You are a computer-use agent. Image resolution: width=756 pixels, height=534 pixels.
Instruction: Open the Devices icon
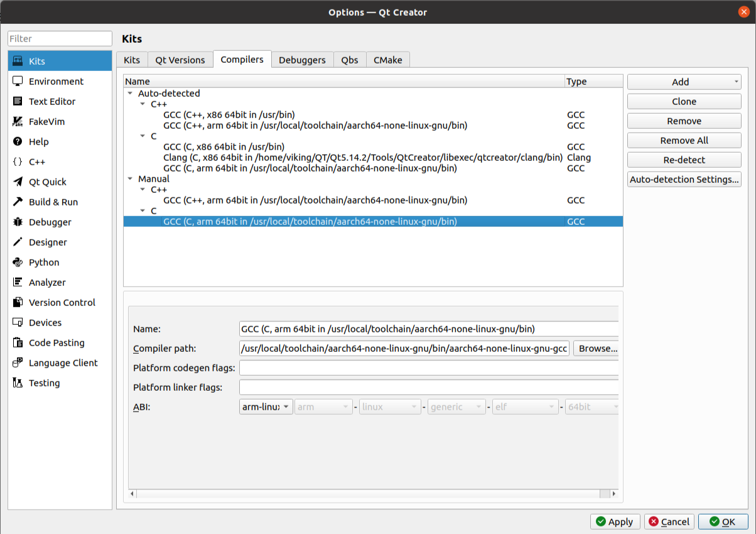(18, 322)
